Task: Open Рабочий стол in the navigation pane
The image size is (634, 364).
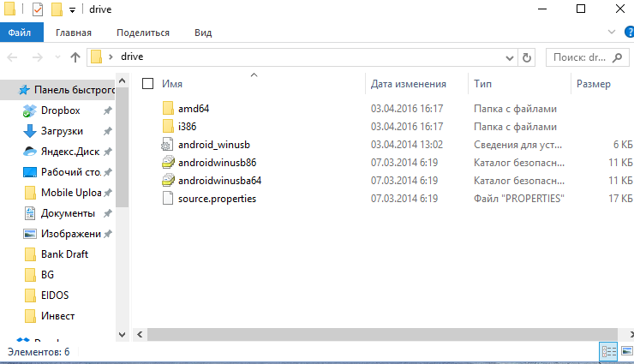Action: click(x=71, y=172)
